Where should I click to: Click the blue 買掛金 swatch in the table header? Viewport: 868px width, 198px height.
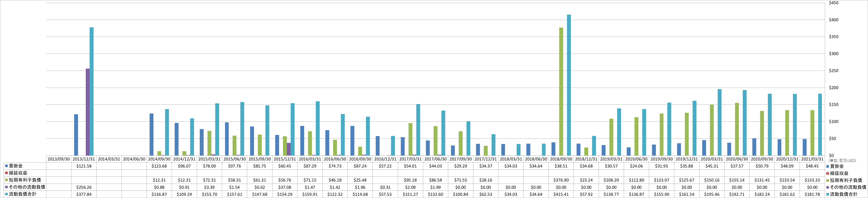(6, 166)
